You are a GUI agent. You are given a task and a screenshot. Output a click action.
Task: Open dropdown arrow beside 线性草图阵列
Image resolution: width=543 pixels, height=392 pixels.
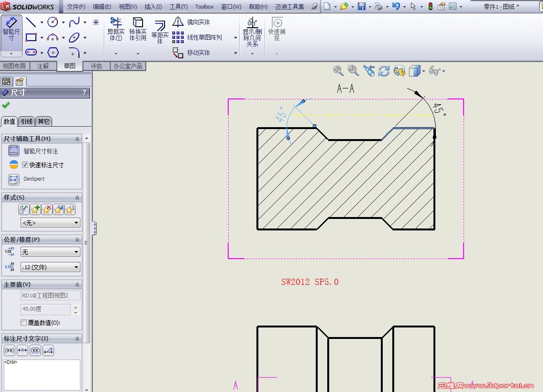point(235,37)
